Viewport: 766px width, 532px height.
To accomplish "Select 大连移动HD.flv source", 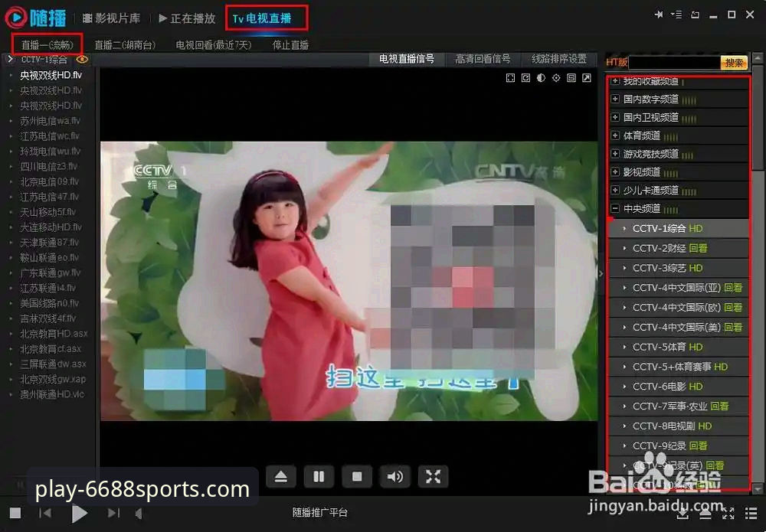I will (51, 227).
